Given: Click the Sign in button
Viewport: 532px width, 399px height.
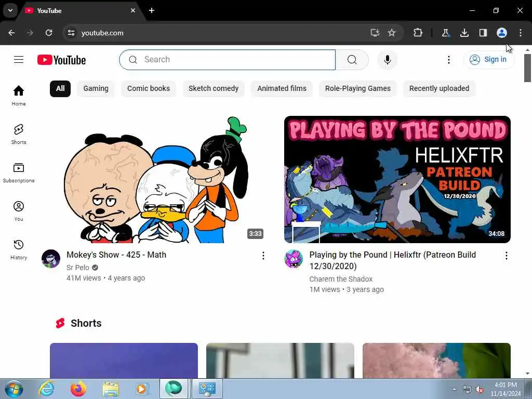Looking at the screenshot, I should click(489, 60).
